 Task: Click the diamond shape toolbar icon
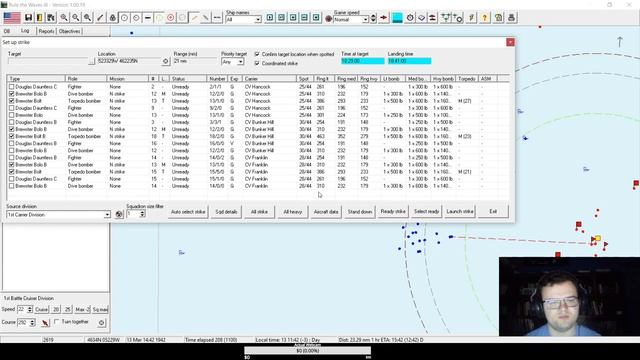421,18
